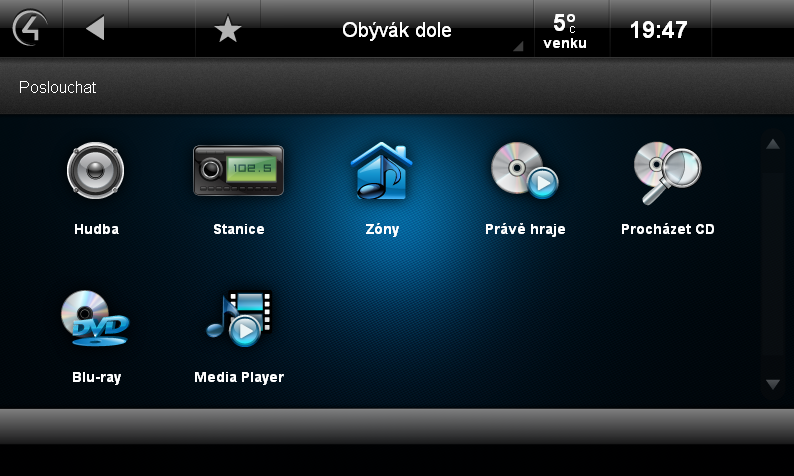The width and height of the screenshot is (794, 476).
Task: Expand the Obývák dole room selector
Action: click(x=396, y=30)
